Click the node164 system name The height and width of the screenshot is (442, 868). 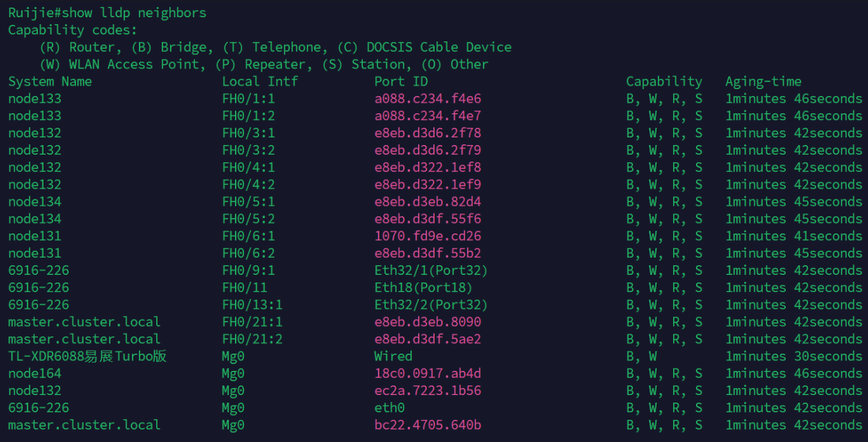[x=35, y=374]
